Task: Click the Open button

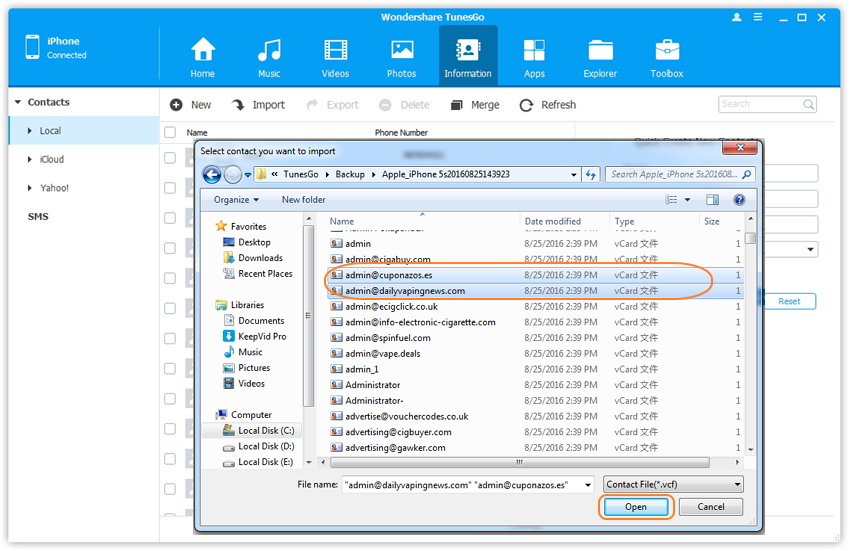Action: (636, 507)
